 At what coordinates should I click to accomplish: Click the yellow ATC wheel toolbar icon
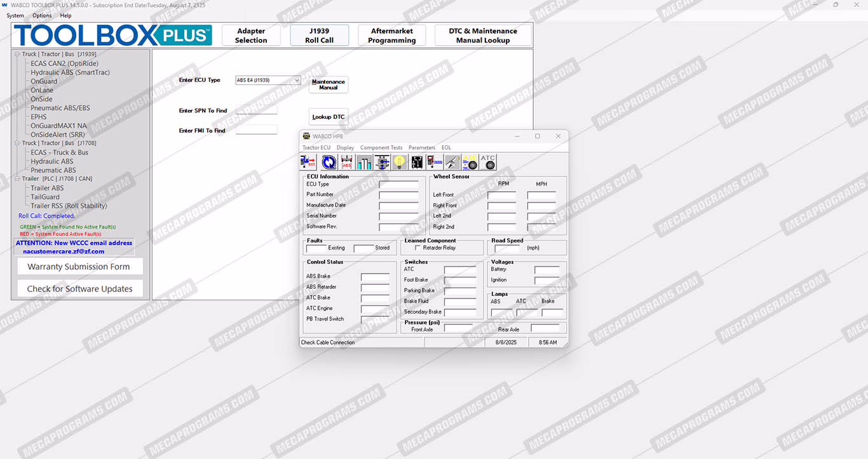(470, 162)
